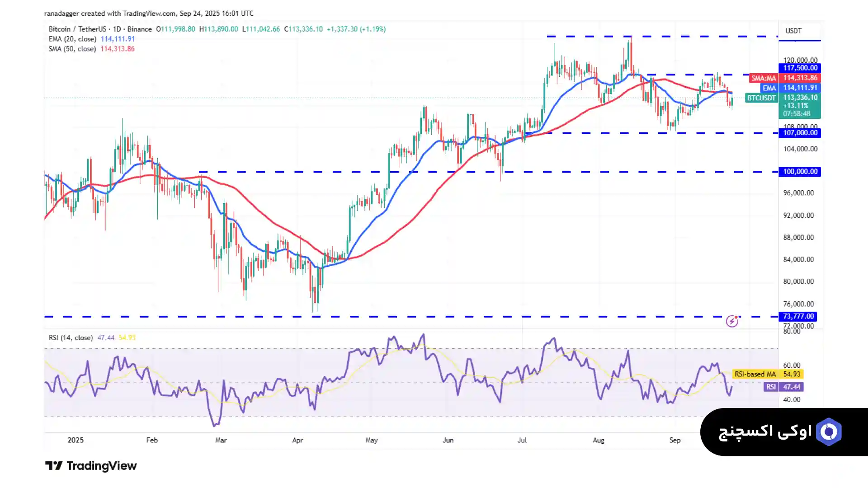Click the Mar label on time axis

coord(221,440)
